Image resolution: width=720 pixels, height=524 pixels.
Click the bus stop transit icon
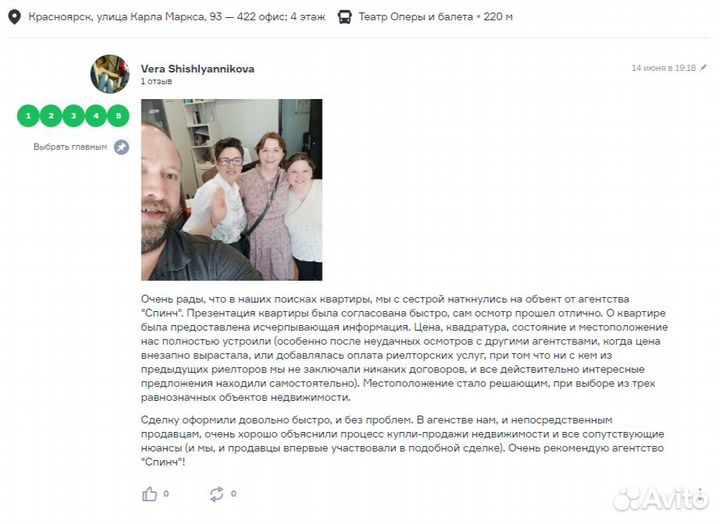pyautogui.click(x=344, y=17)
